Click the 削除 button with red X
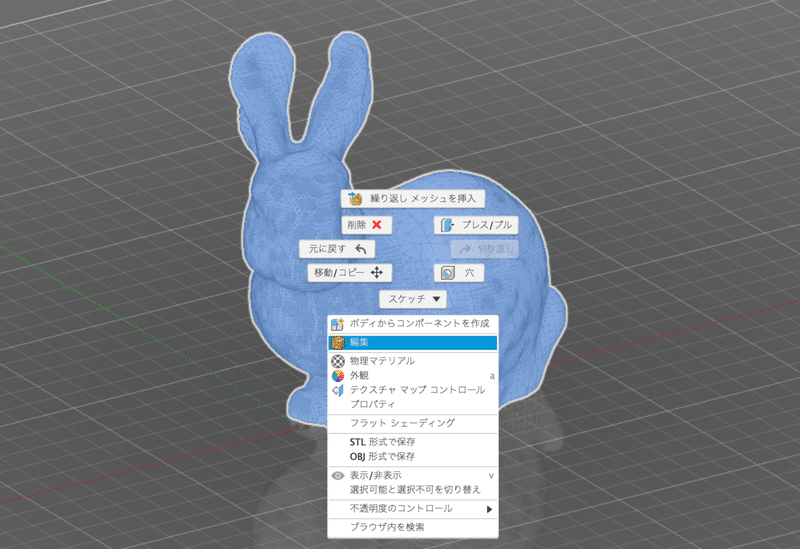Image resolution: width=800 pixels, height=549 pixels. [x=366, y=225]
